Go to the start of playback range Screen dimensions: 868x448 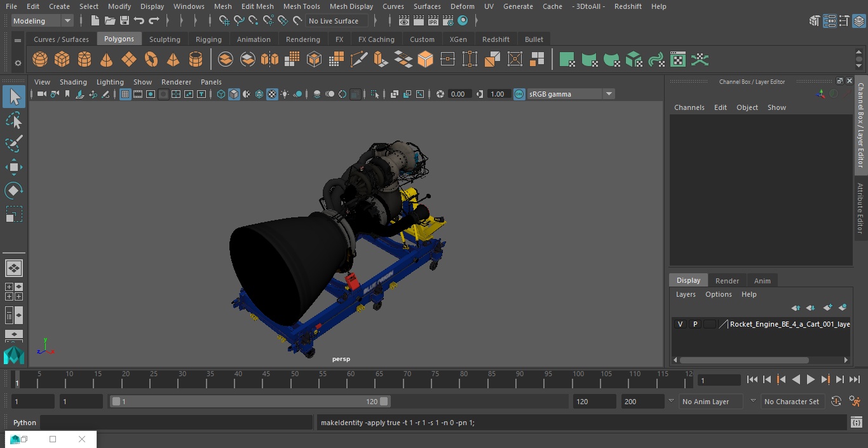pyautogui.click(x=752, y=379)
